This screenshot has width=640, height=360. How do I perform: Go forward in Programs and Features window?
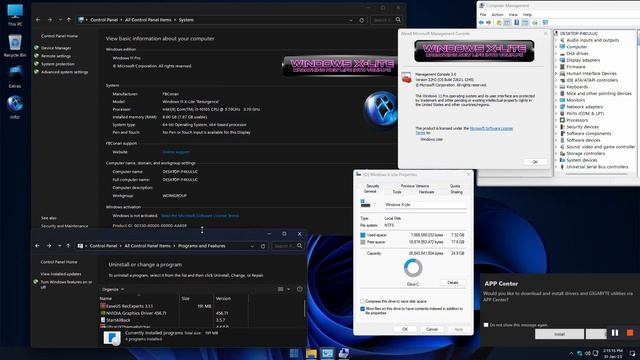[x=49, y=246]
